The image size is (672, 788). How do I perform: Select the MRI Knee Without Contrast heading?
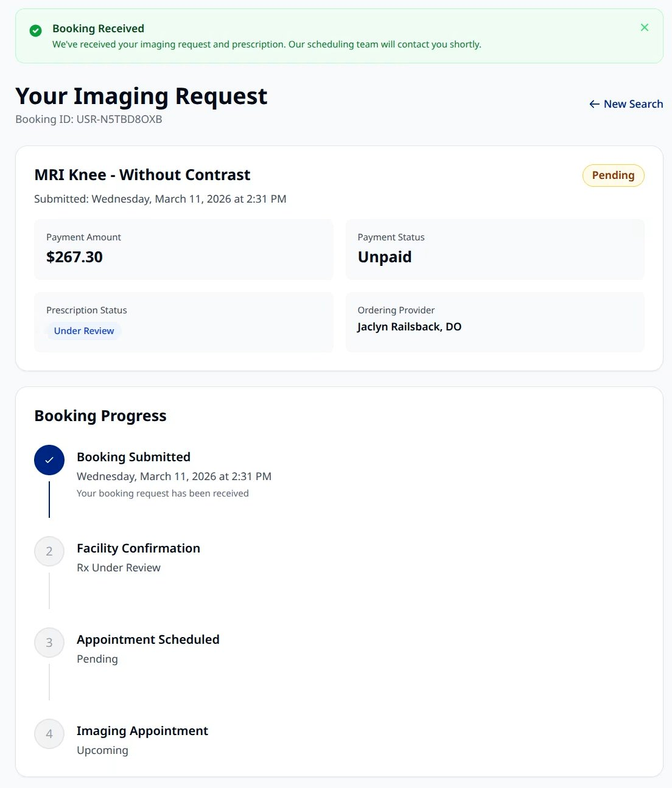(142, 175)
